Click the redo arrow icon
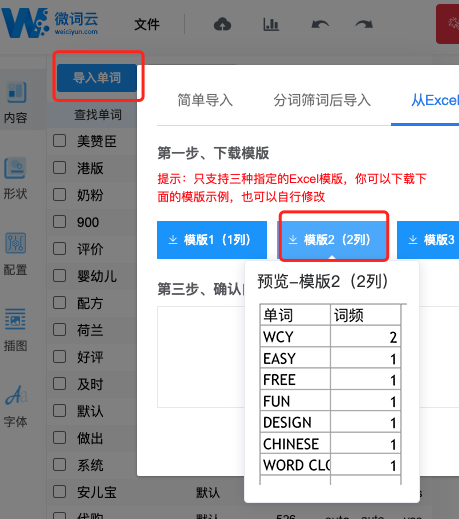The width and height of the screenshot is (459, 519). 364,24
